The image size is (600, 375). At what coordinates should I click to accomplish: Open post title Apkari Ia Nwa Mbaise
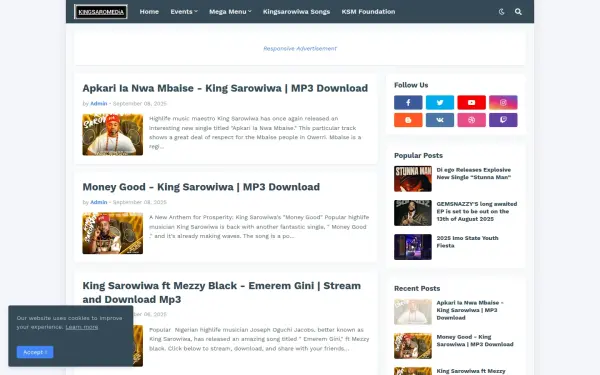pyautogui.click(x=225, y=88)
